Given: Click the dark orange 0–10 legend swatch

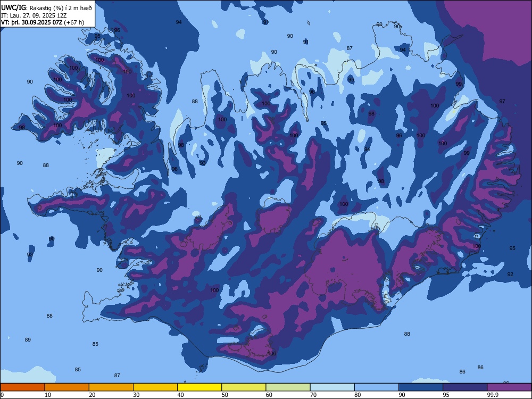Looking at the screenshot, I should [x=22, y=387].
